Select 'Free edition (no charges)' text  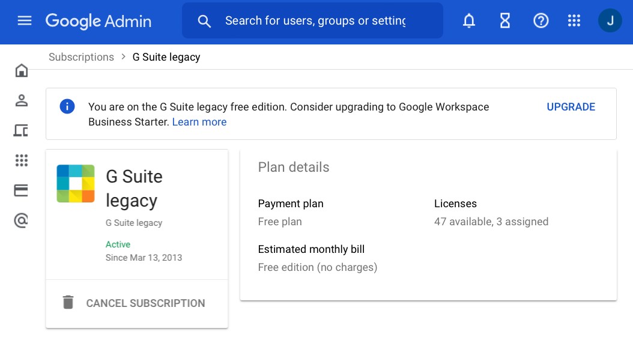pyautogui.click(x=318, y=267)
